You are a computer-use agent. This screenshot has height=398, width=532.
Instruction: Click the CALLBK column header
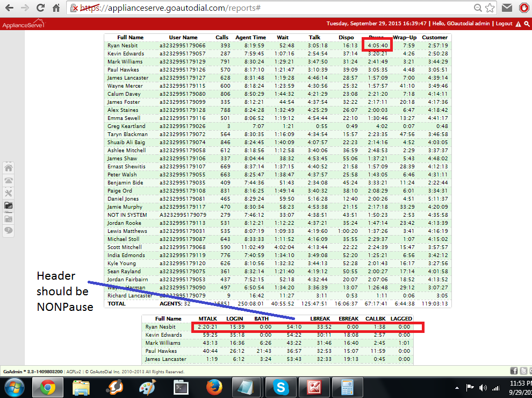point(375,318)
